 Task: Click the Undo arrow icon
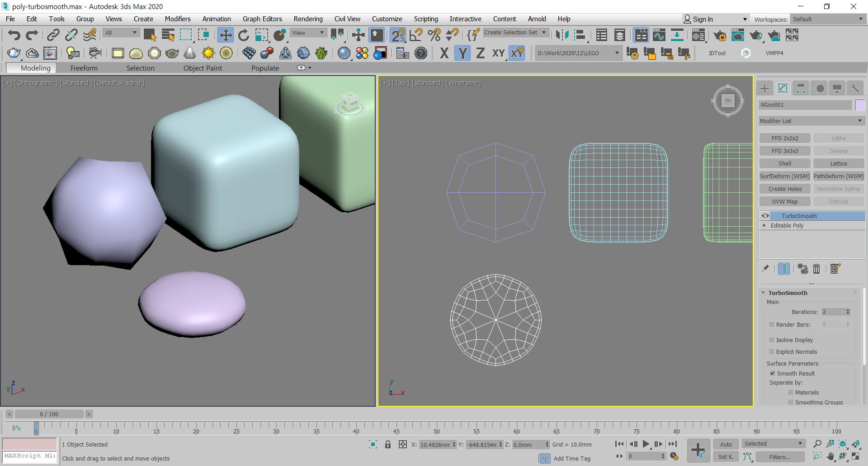point(14,35)
